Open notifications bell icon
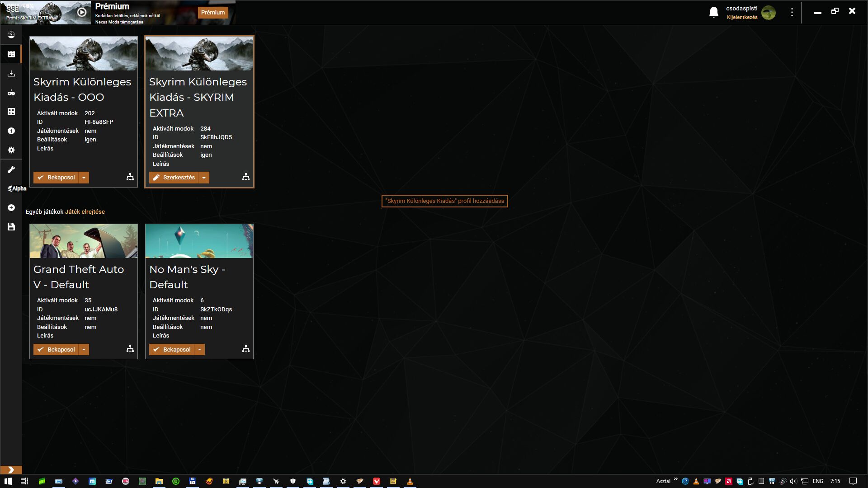 [x=713, y=13]
